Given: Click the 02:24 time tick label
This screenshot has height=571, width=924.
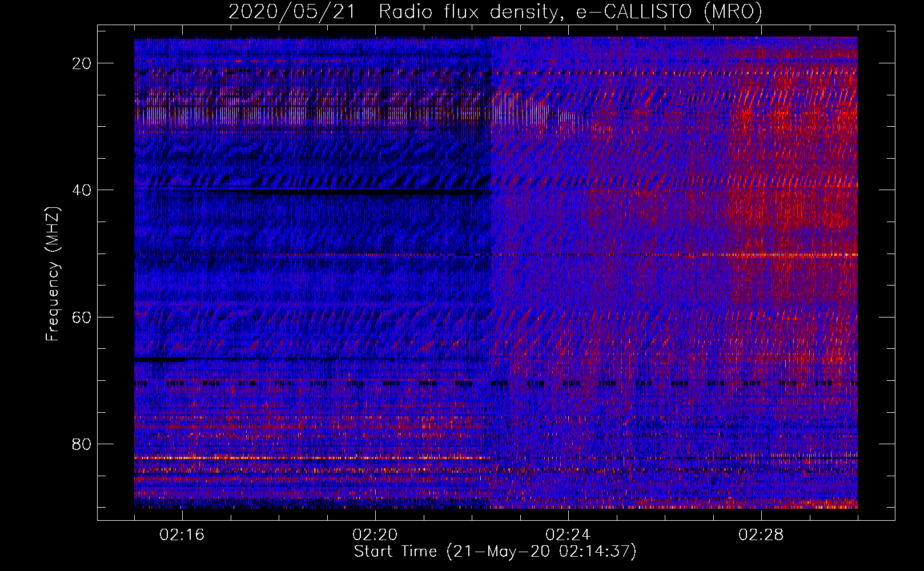Looking at the screenshot, I should [568, 535].
